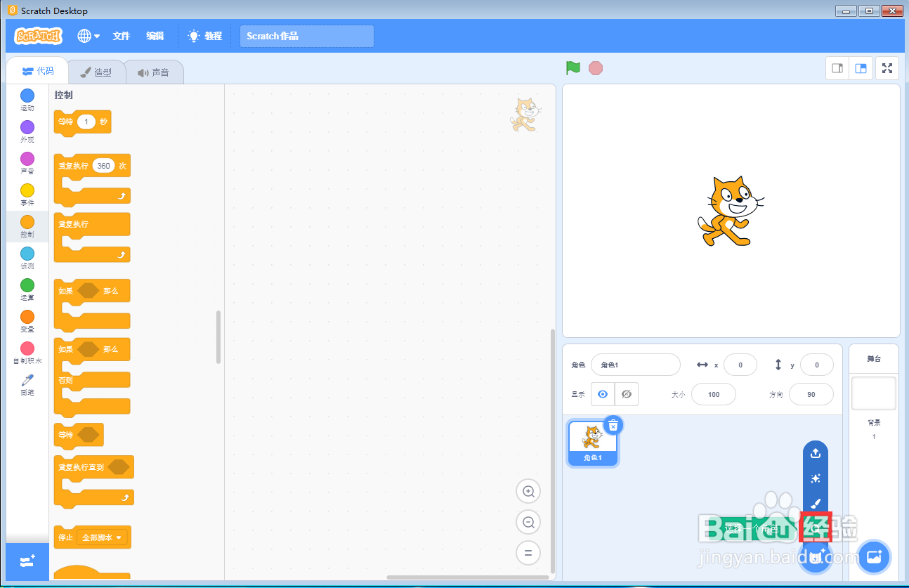Select the 事件 (Events) blocks category icon
The image size is (909, 588).
(x=27, y=190)
